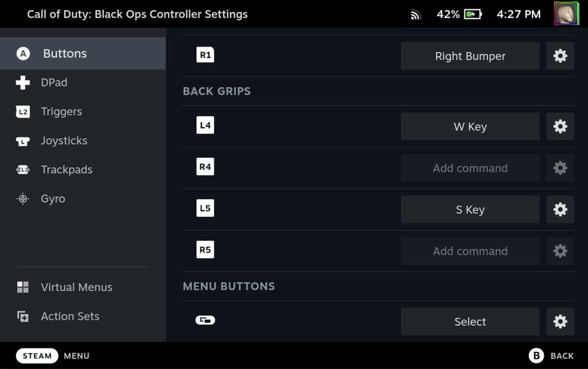Go to the Triggers section
The height and width of the screenshot is (369, 588).
(x=61, y=112)
